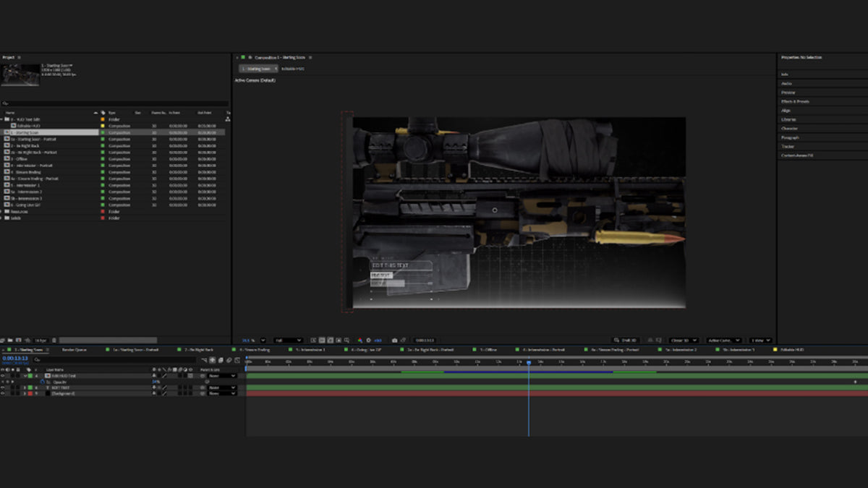Image resolution: width=868 pixels, height=488 pixels.
Task: Toggle visibility of the Background layer
Action: [3, 393]
